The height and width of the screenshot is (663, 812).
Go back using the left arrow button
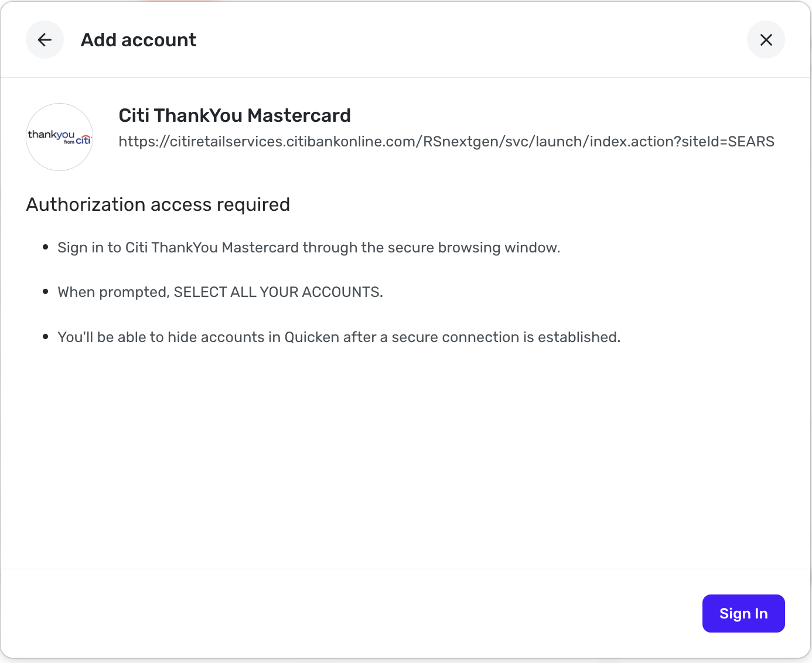pyautogui.click(x=45, y=40)
